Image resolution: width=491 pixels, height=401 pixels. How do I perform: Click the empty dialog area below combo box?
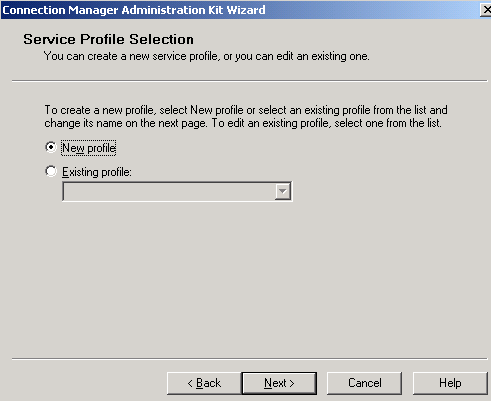(x=247, y=280)
